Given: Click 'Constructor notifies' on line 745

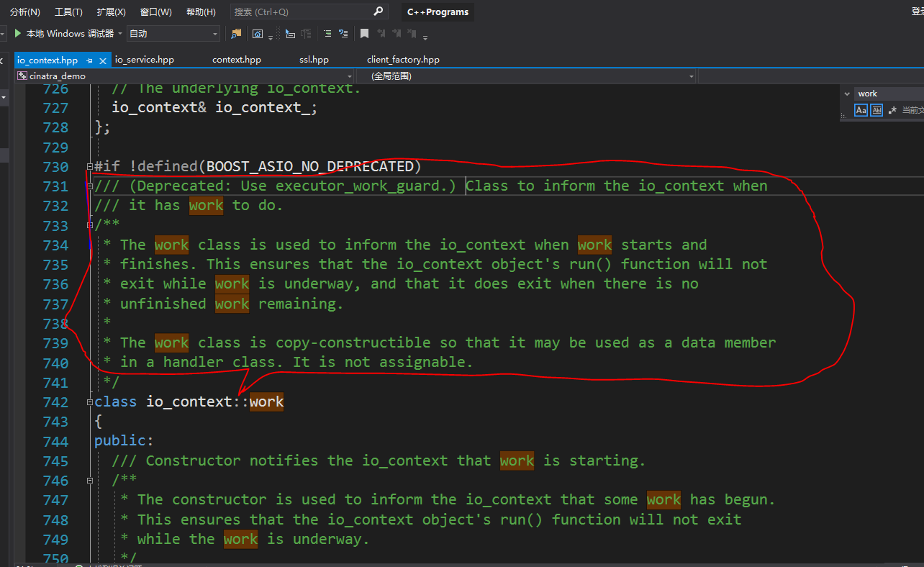Looking at the screenshot, I should tap(232, 461).
